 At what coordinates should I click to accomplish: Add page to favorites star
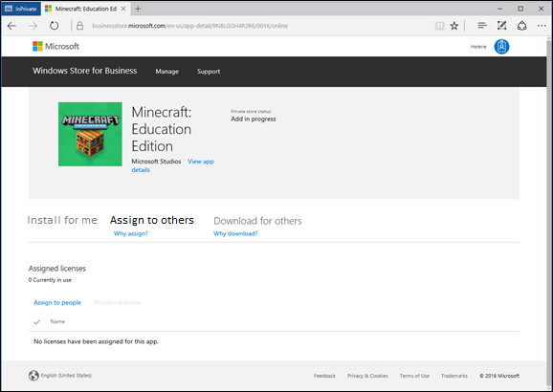point(454,26)
